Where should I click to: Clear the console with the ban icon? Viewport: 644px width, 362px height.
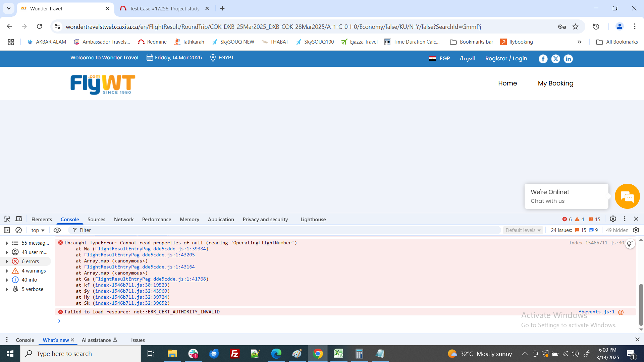[x=19, y=230]
